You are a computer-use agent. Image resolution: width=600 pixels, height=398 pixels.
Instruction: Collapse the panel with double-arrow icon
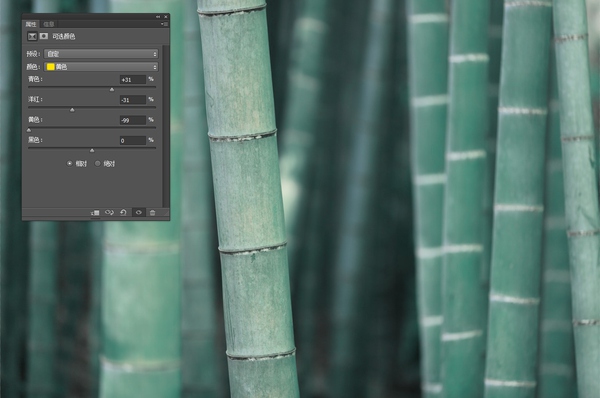158,17
